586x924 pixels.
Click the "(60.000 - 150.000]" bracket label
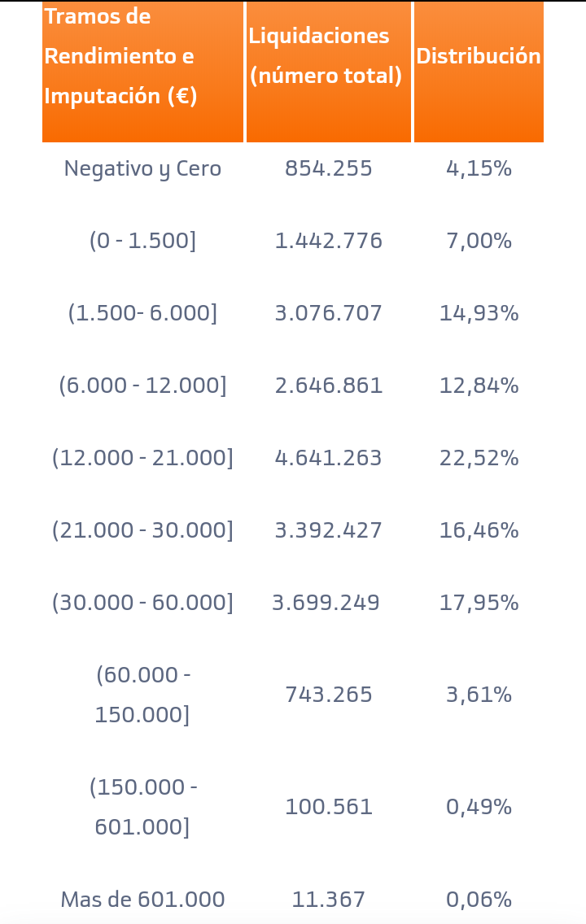point(142,695)
